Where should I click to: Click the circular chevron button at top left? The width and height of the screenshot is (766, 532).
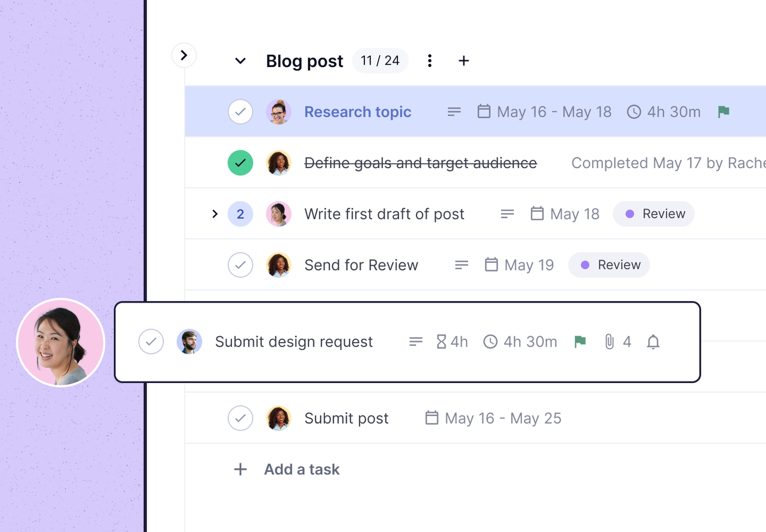coord(184,55)
